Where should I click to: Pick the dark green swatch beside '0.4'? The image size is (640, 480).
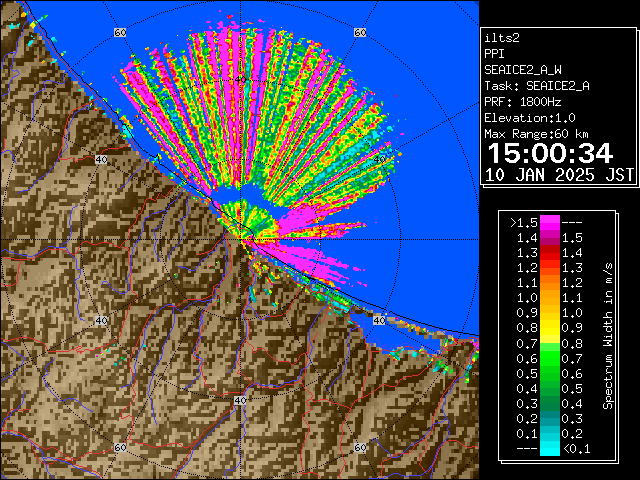pyautogui.click(x=550, y=389)
